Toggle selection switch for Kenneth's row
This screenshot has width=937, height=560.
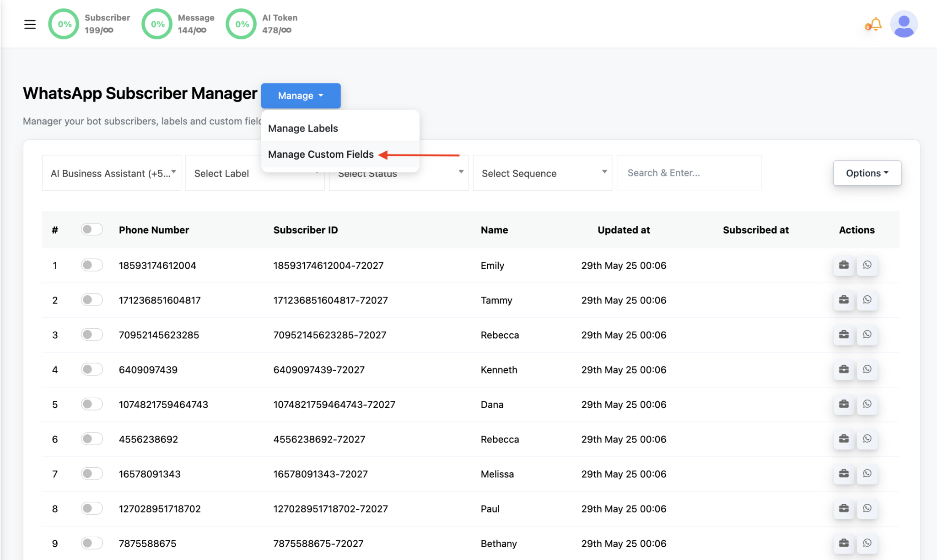tap(92, 369)
